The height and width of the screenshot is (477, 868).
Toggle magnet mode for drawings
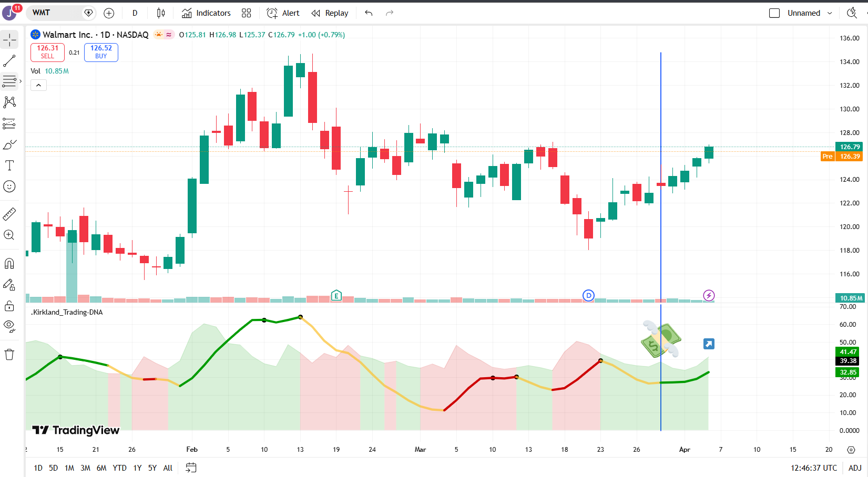tap(9, 264)
